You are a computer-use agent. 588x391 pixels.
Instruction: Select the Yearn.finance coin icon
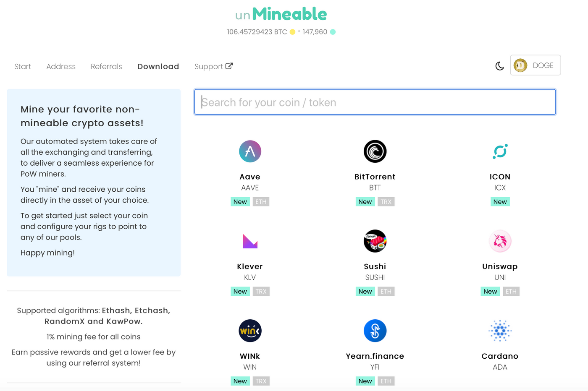pyautogui.click(x=375, y=331)
